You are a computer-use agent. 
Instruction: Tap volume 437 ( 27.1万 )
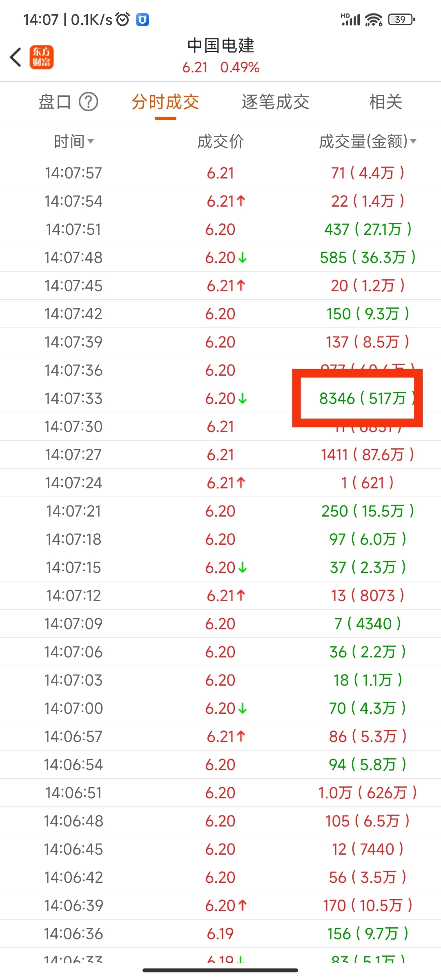[367, 229]
